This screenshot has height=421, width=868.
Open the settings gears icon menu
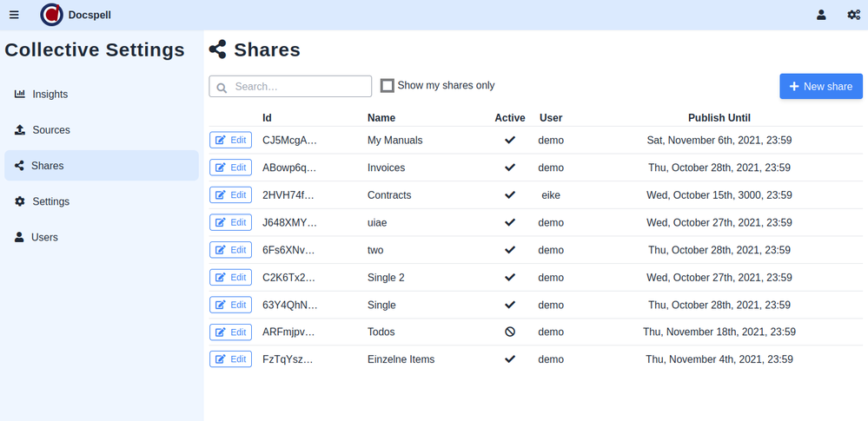point(853,15)
